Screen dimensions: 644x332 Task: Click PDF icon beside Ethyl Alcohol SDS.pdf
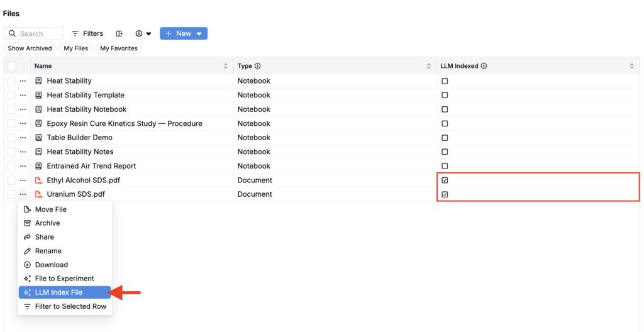[38, 180]
